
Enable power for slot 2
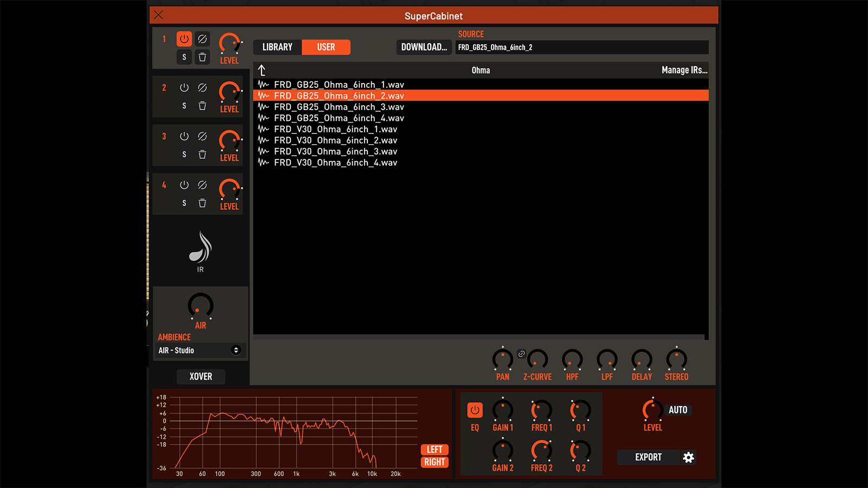click(184, 88)
